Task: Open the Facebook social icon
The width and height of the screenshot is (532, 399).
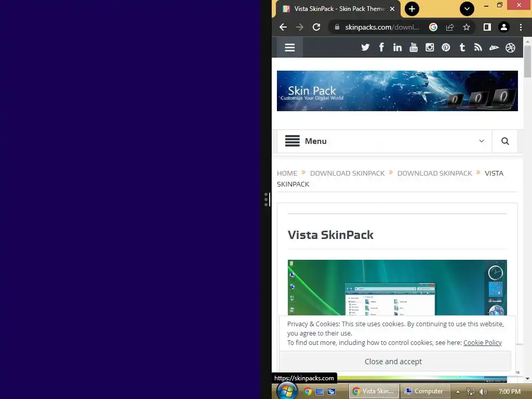Action: pos(381,47)
